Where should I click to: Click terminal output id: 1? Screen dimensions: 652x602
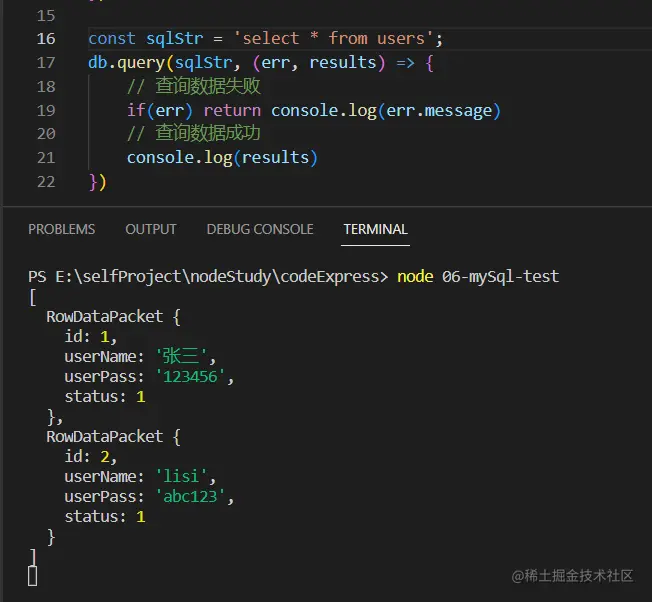click(91, 337)
